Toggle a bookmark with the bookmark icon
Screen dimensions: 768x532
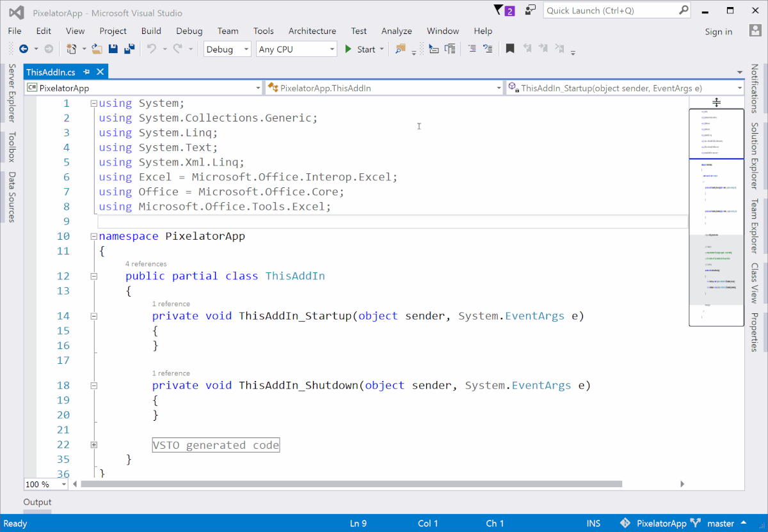click(x=510, y=49)
